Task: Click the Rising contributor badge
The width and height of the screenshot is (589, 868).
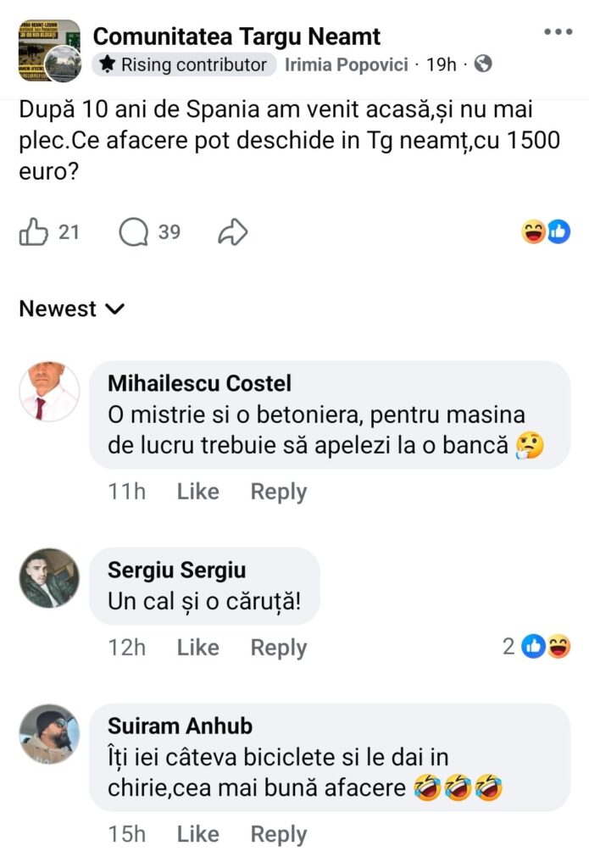Action: 184,64
